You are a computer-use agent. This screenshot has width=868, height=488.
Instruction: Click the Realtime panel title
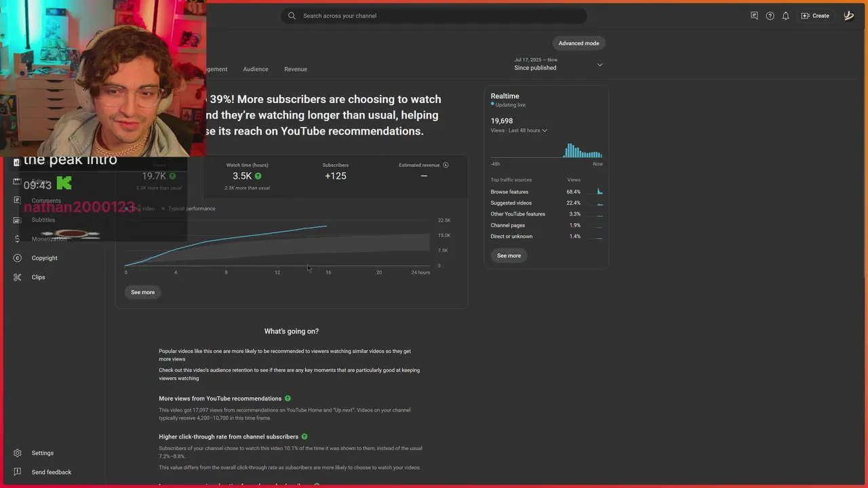pyautogui.click(x=505, y=96)
